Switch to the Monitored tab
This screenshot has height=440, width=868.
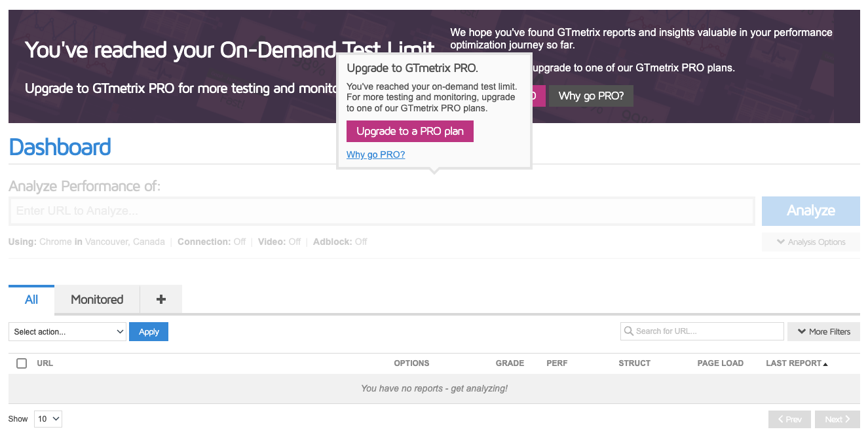point(97,299)
